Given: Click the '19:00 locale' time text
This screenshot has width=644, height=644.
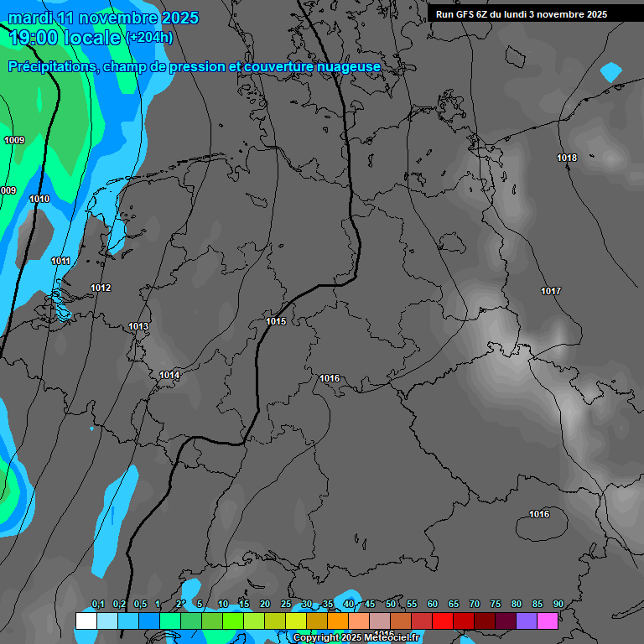Looking at the screenshot, I should [x=65, y=38].
